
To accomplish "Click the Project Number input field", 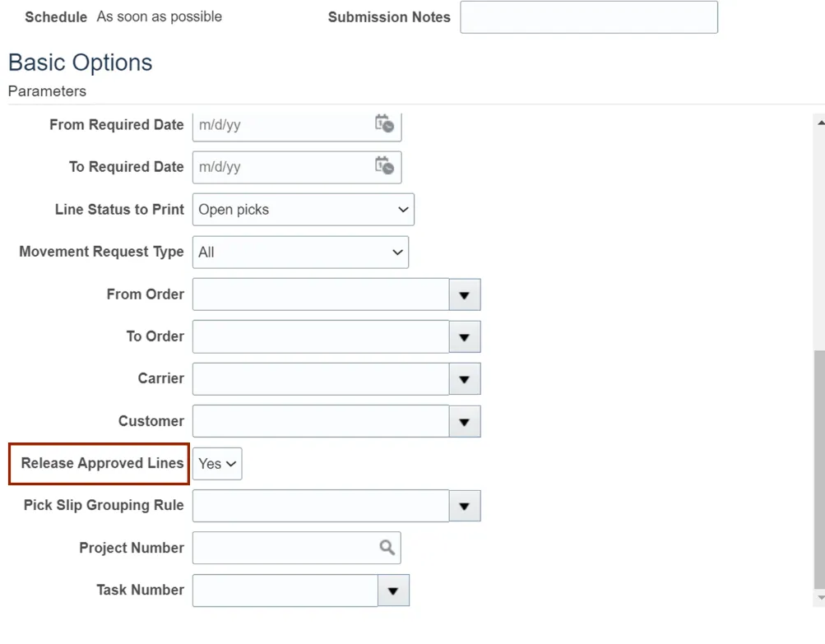I will pos(284,548).
